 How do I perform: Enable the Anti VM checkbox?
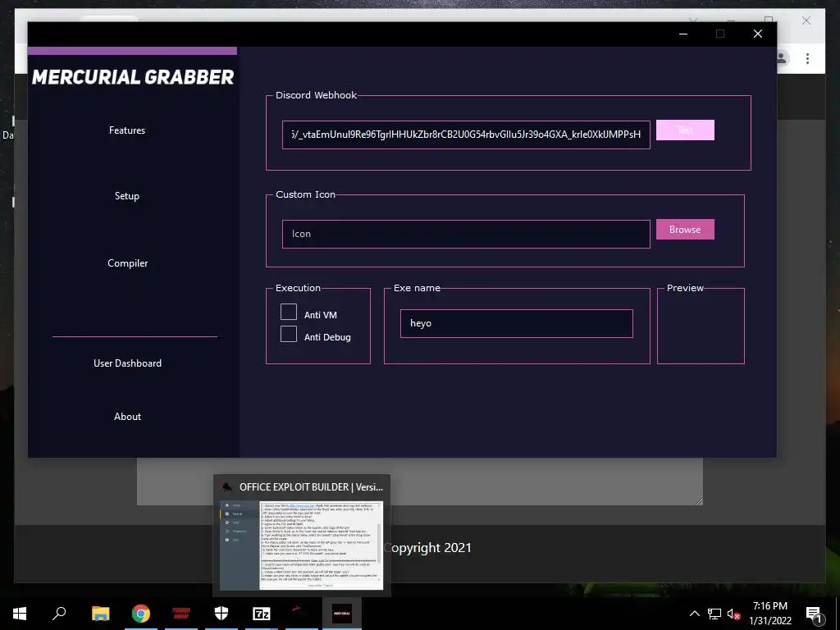(289, 313)
